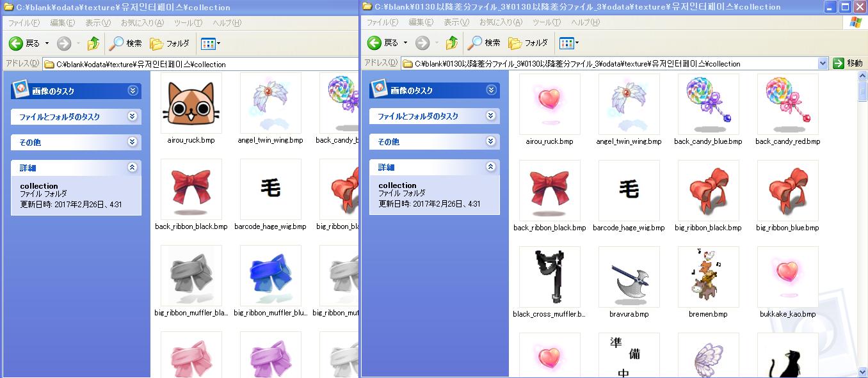
Task: Select black cat thumbnail in right window
Action: coord(788,355)
